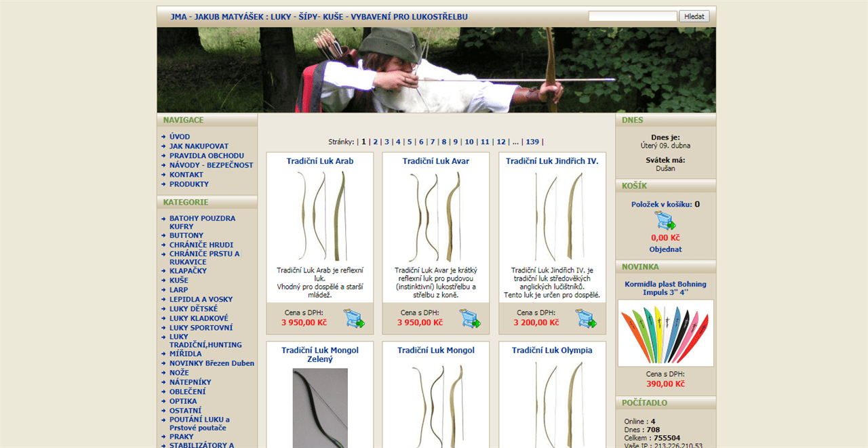This screenshot has width=868, height=448.
Task: Go to page 12 of products
Action: [501, 142]
